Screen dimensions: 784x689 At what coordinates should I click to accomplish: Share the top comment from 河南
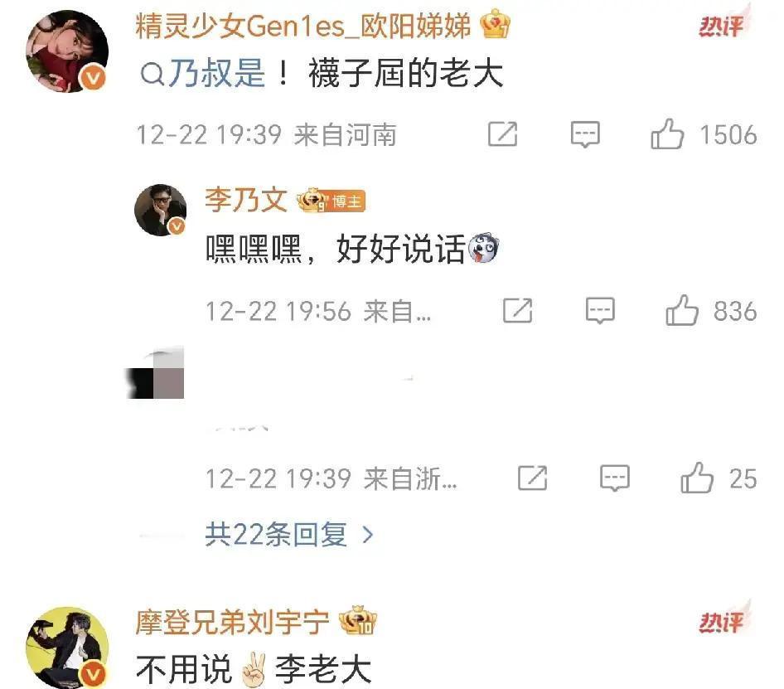502,134
